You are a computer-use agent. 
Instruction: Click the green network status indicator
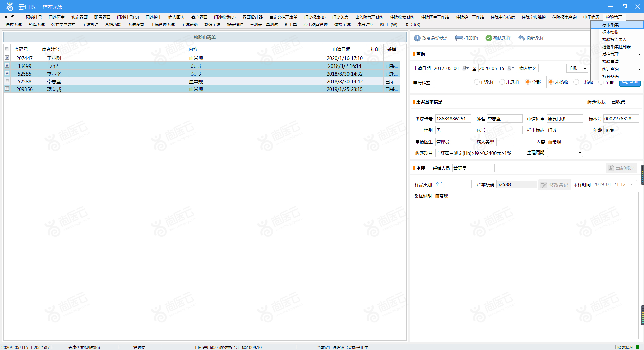pos(637,347)
